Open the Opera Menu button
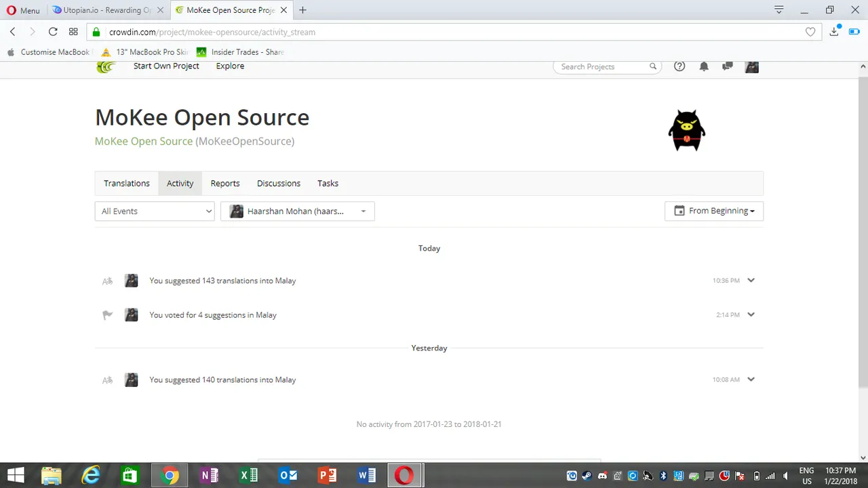Screen dimensions: 868x488 pos(24,10)
